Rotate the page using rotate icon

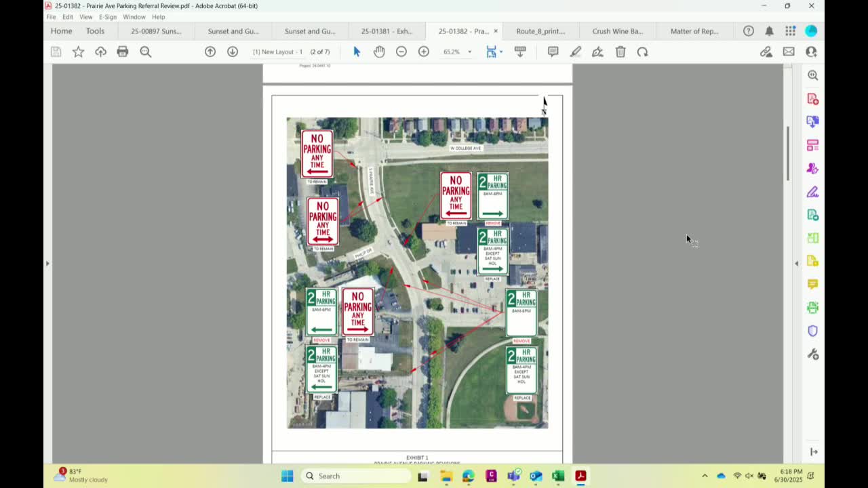coord(642,52)
